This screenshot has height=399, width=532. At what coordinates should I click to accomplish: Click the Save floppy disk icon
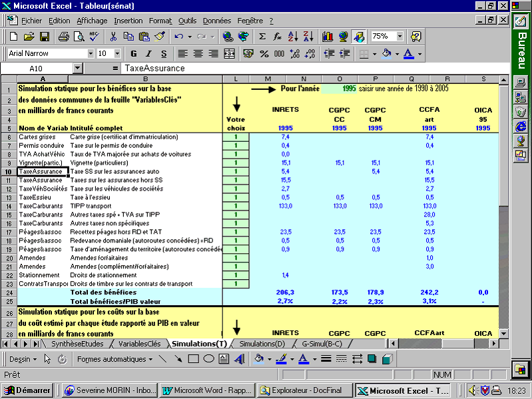coord(45,37)
